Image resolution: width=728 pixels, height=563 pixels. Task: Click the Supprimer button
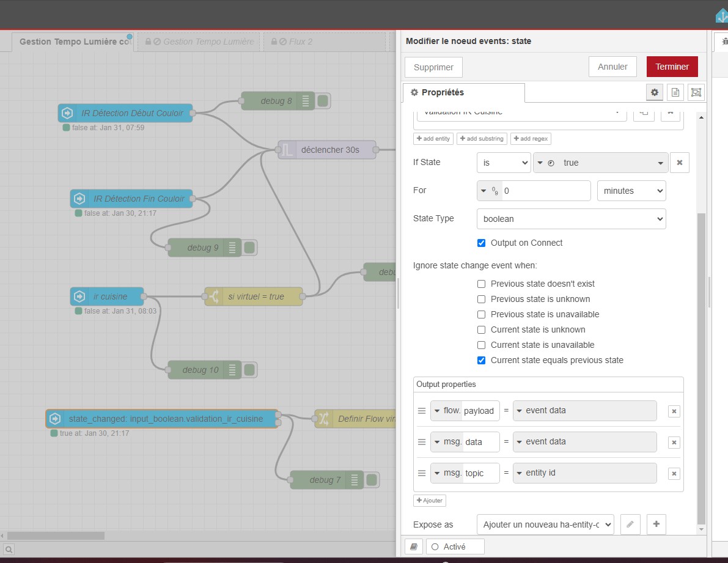tap(433, 67)
